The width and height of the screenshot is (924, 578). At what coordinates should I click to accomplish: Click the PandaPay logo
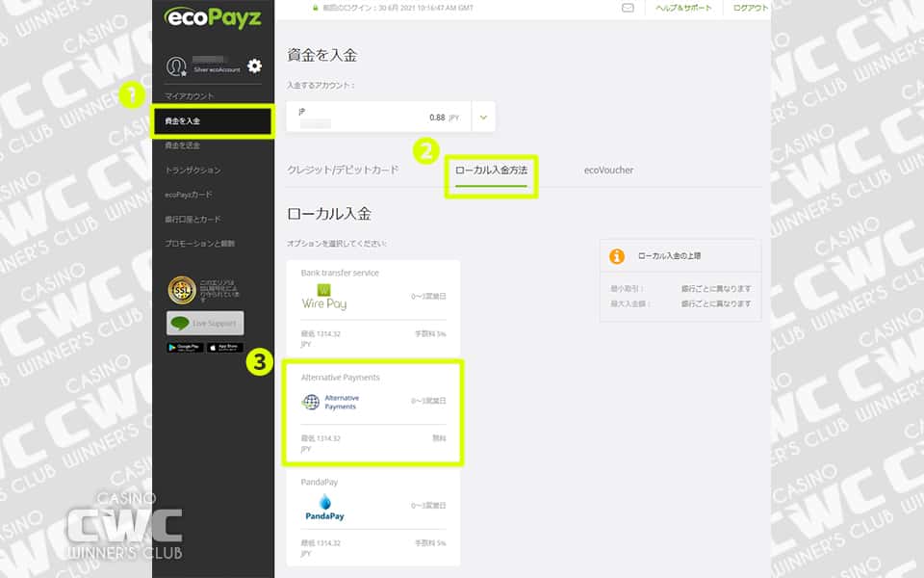pos(324,508)
